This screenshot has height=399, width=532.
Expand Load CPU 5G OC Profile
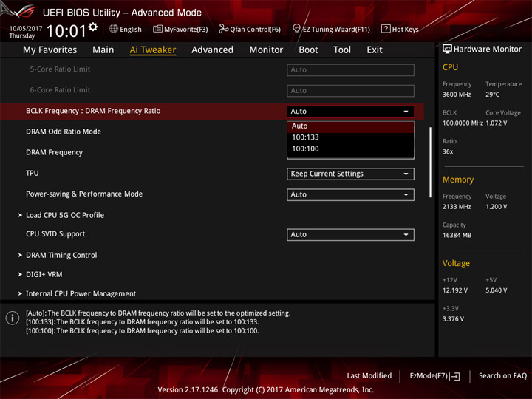[x=65, y=215]
